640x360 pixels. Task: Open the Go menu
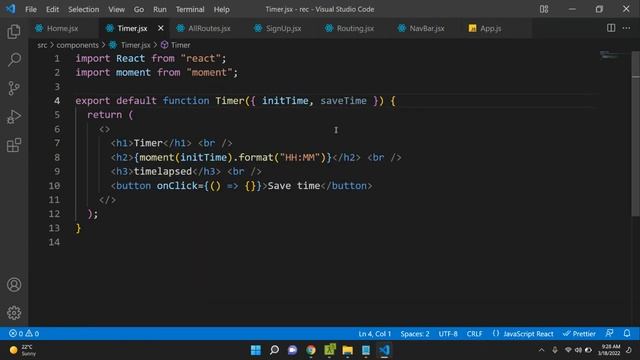point(139,9)
